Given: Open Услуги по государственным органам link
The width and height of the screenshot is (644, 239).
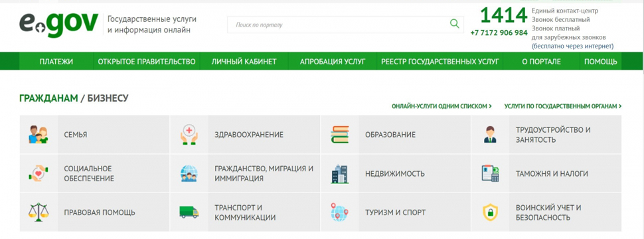Looking at the screenshot, I should [x=563, y=106].
